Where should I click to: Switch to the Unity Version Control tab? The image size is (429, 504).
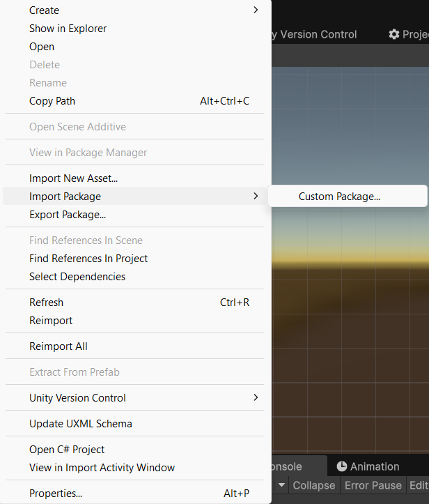(x=314, y=34)
